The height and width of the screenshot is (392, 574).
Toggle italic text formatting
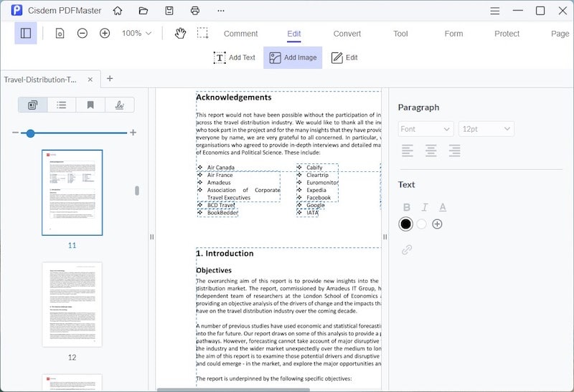coord(425,207)
